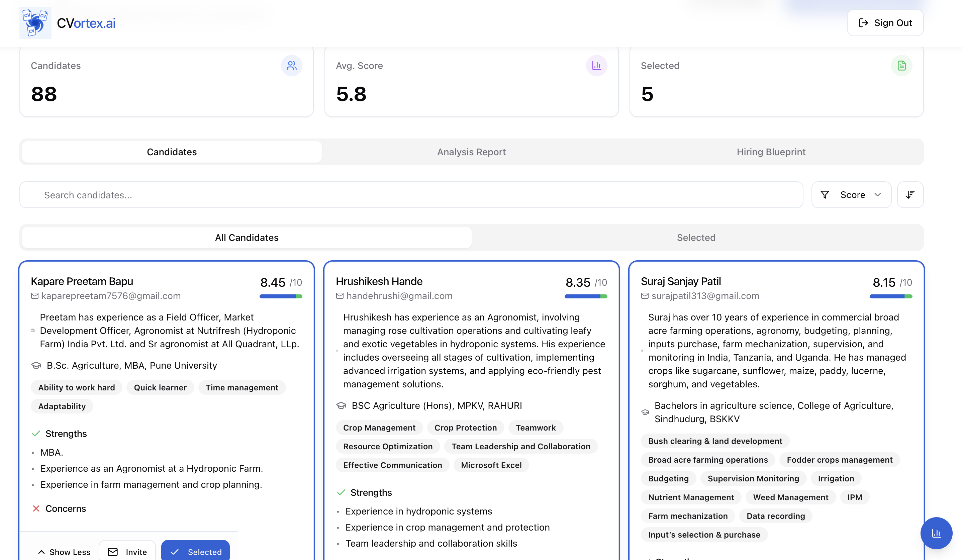Toggle Selected status for Kapare Preetam Bapu
This screenshot has height=560, width=962.
point(195,552)
